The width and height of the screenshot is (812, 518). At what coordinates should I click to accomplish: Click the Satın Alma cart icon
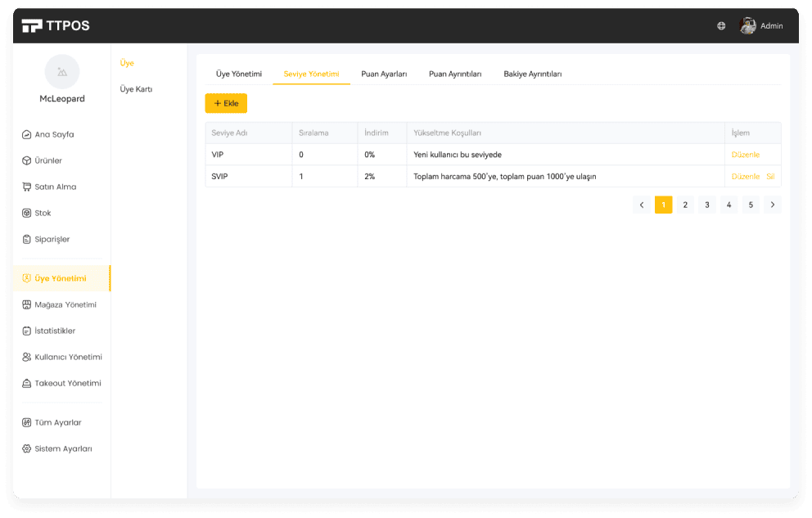tap(26, 187)
